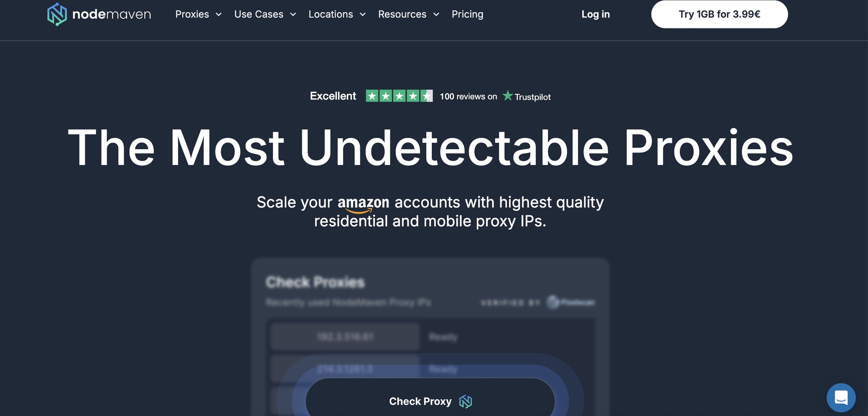
Task: Expand the Use Cases dropdown chevron
Action: tap(293, 14)
